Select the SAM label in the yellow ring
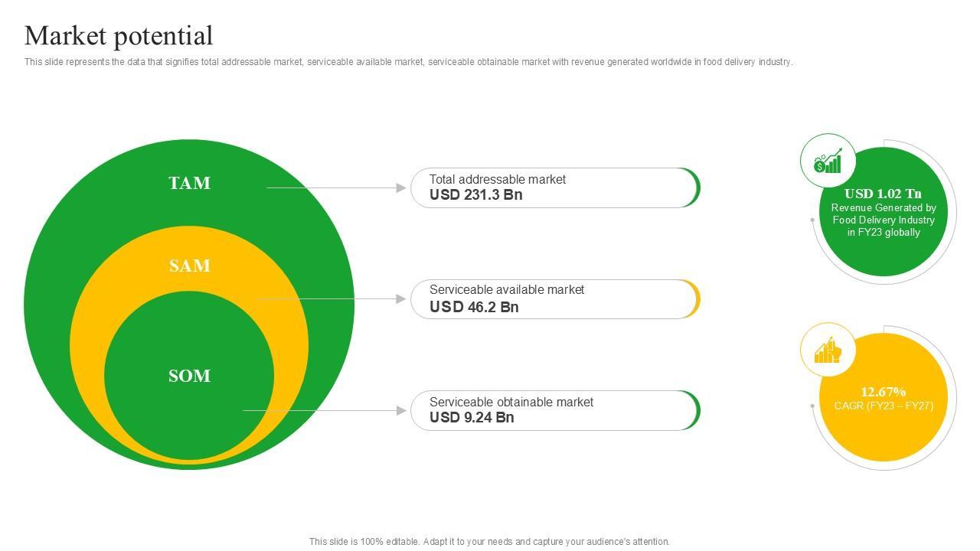The height and width of the screenshot is (551, 980). 189,266
